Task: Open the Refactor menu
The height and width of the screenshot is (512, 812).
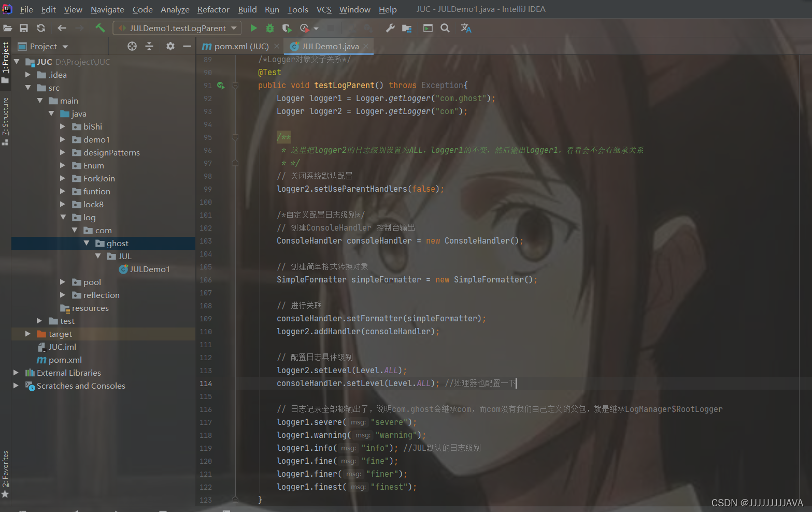Action: (x=213, y=9)
